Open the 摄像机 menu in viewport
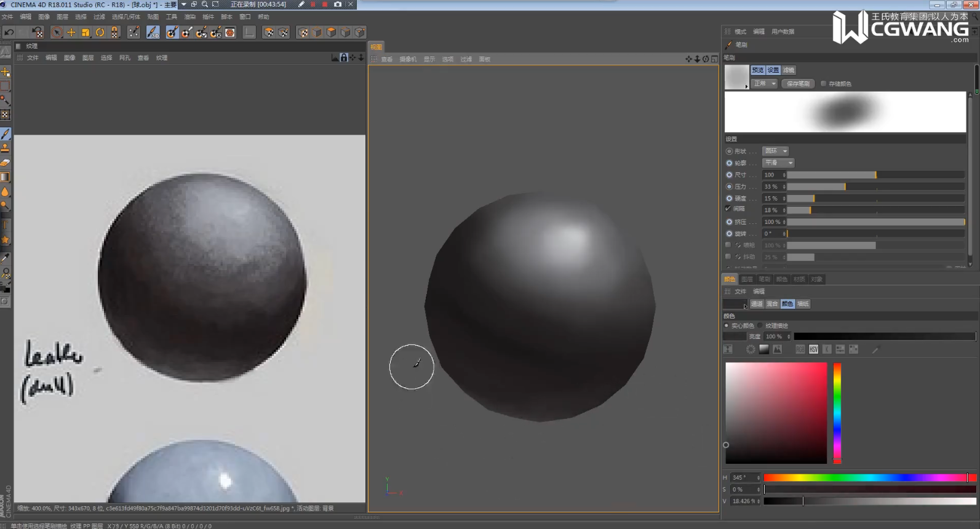 (408, 59)
